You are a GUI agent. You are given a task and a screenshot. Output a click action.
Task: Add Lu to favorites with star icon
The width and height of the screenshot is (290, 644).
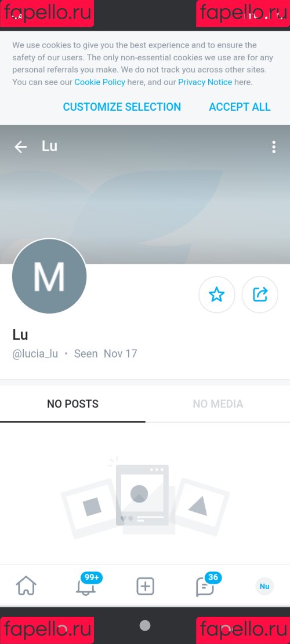tap(217, 294)
